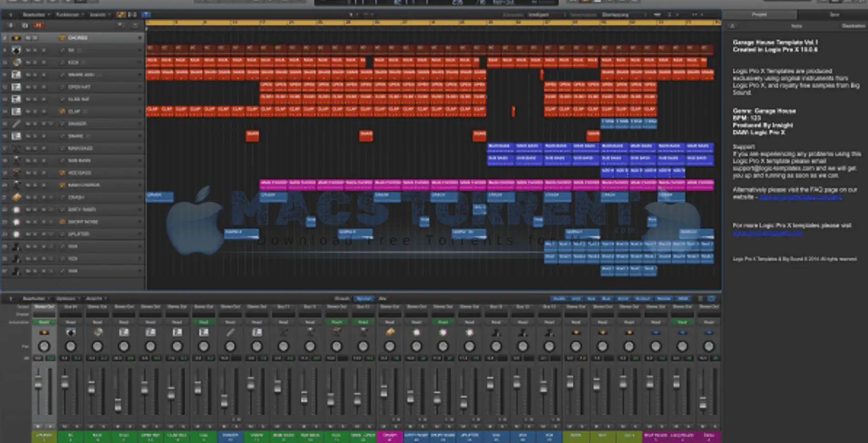Mute the SUB BASS track
The image size is (868, 443).
(28, 160)
